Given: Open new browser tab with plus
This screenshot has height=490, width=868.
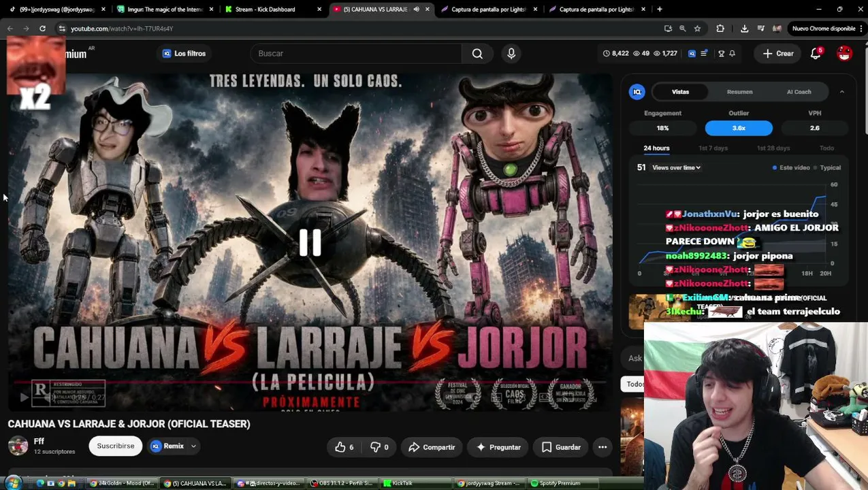Looking at the screenshot, I should tap(659, 10).
